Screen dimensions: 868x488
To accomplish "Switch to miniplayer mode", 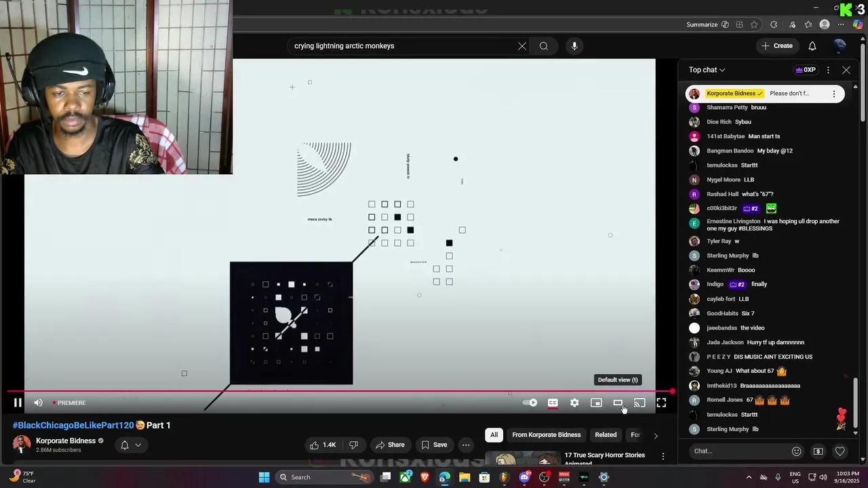I will point(596,403).
